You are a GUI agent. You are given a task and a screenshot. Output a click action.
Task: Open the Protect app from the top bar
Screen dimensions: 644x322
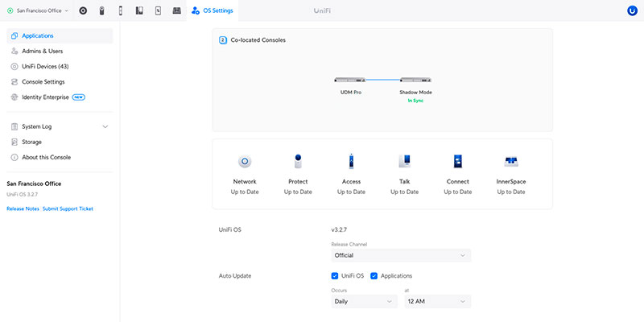coord(102,10)
